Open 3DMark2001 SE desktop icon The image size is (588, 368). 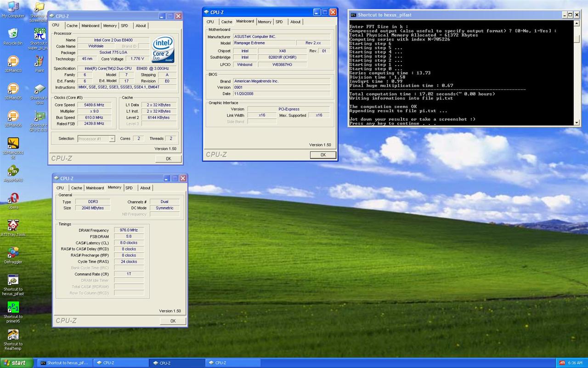coord(13,143)
